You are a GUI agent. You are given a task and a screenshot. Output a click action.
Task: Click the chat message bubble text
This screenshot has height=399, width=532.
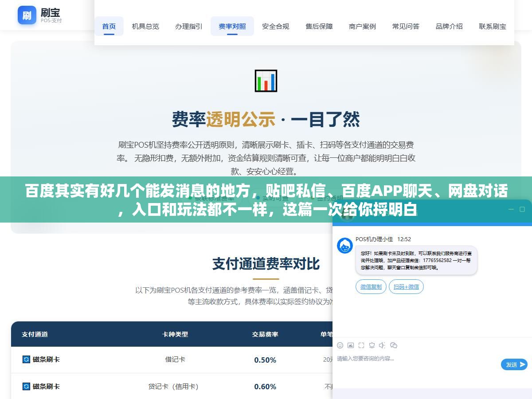pos(416,260)
